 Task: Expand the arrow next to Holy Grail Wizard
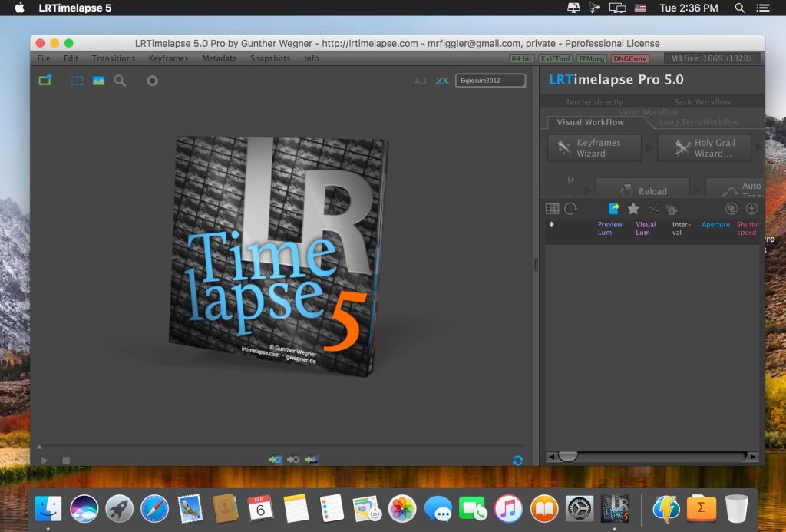point(760,147)
